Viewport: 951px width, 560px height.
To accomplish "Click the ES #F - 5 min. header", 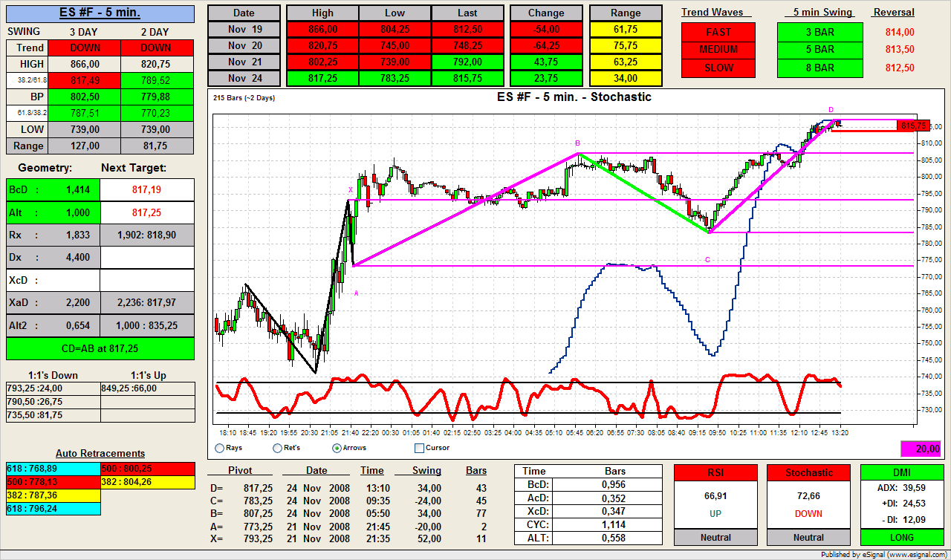I will [x=100, y=13].
